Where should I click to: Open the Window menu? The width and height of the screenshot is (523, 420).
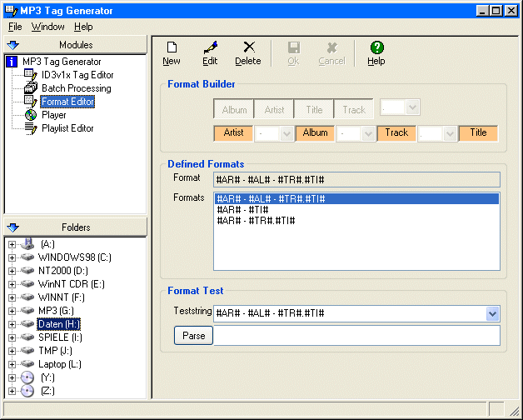tap(47, 27)
